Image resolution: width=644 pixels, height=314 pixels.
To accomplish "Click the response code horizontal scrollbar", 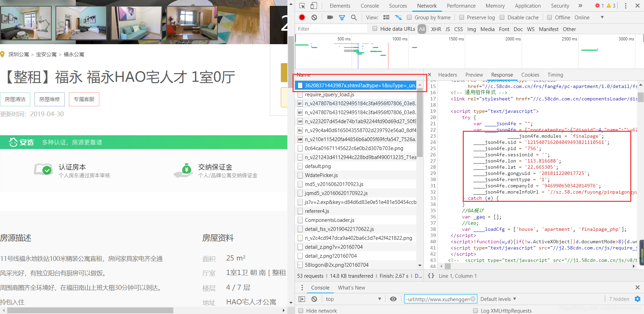I will pos(448,266).
